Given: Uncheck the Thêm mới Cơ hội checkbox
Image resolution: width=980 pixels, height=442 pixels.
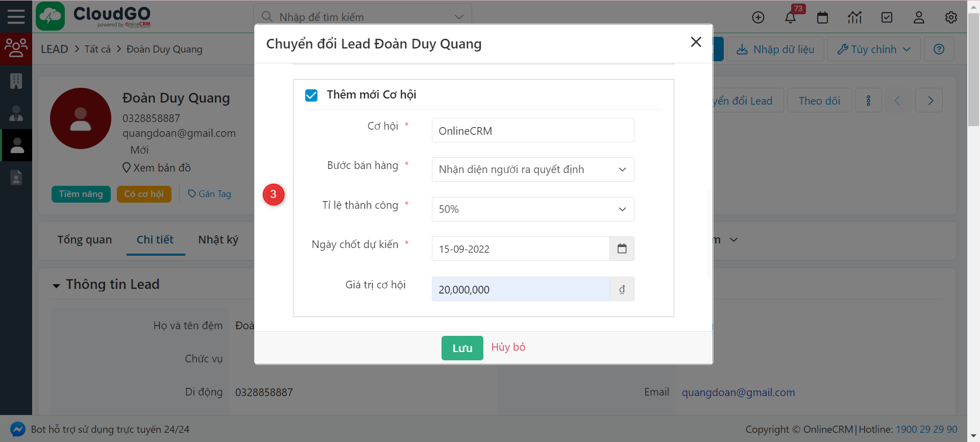Looking at the screenshot, I should click(311, 95).
